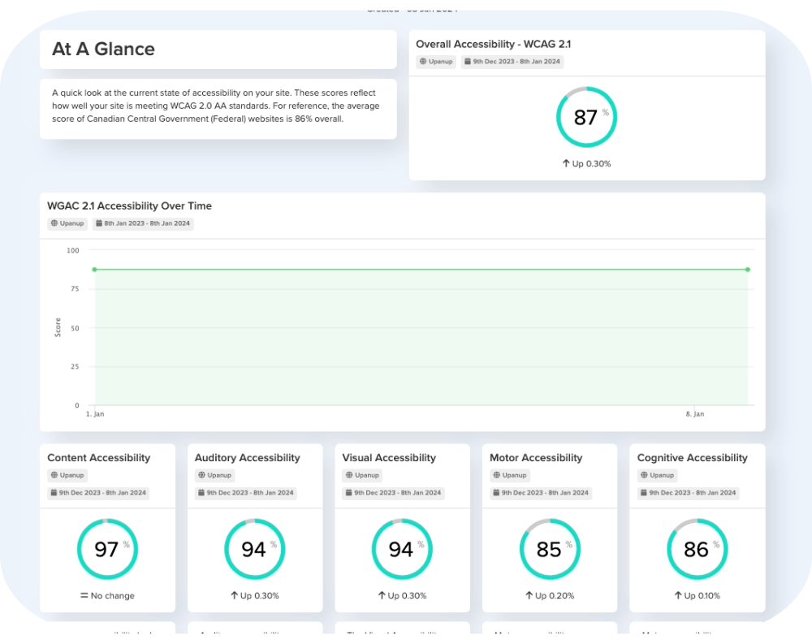Image resolution: width=812 pixels, height=644 pixels.
Task: Click calendar icon in Content Accessibility card
Action: (x=54, y=493)
